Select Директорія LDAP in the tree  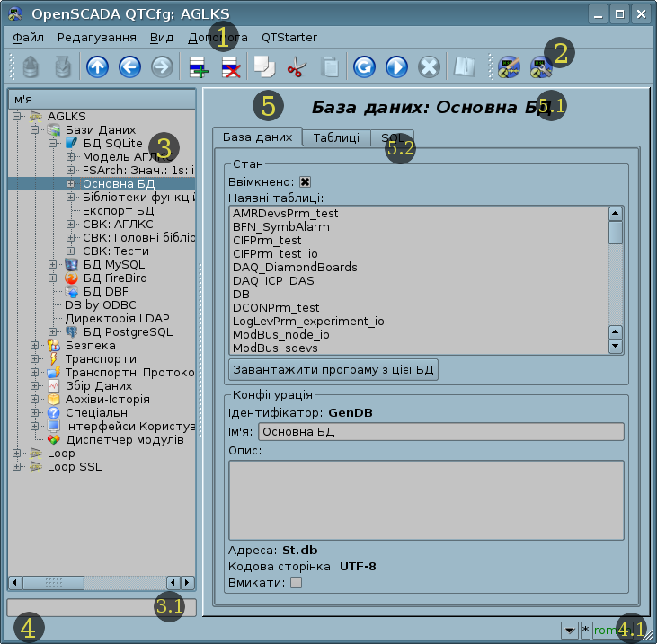[x=118, y=319]
